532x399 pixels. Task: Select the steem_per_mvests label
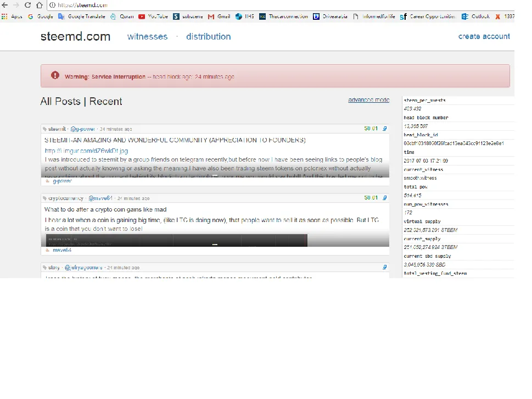click(x=424, y=101)
